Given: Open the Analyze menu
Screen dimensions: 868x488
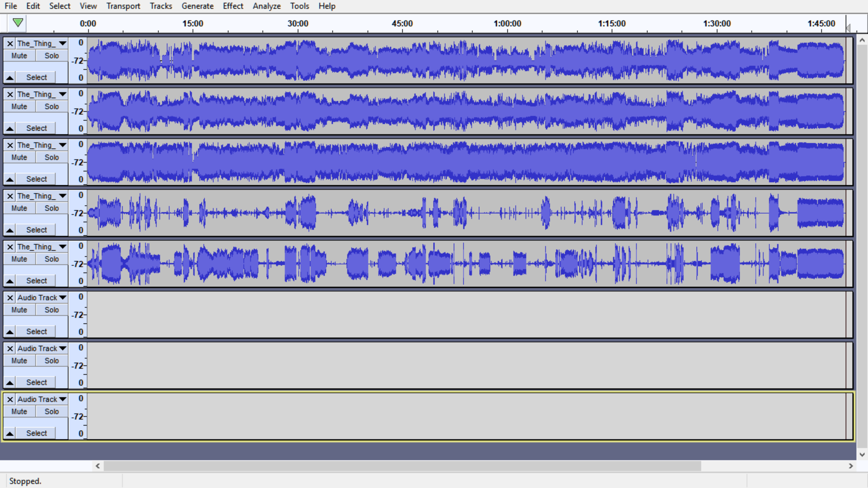Looking at the screenshot, I should click(x=267, y=6).
